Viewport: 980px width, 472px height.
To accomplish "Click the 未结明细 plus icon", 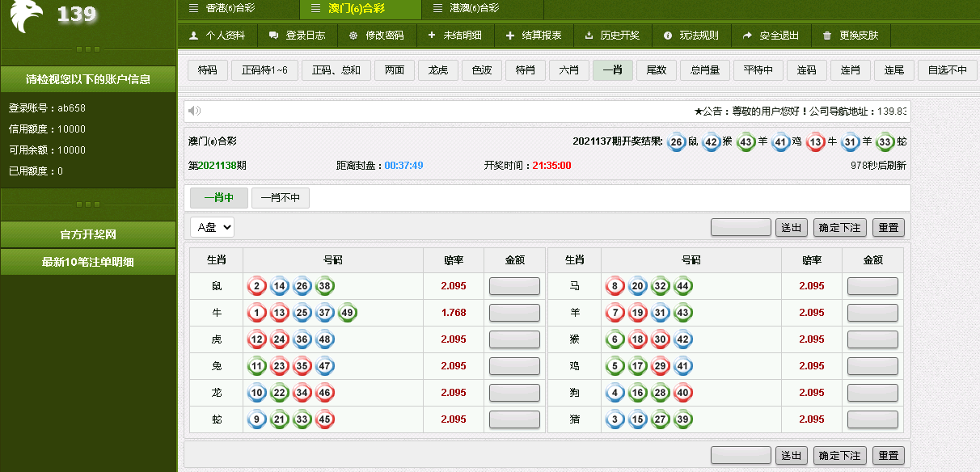I will 431,36.
